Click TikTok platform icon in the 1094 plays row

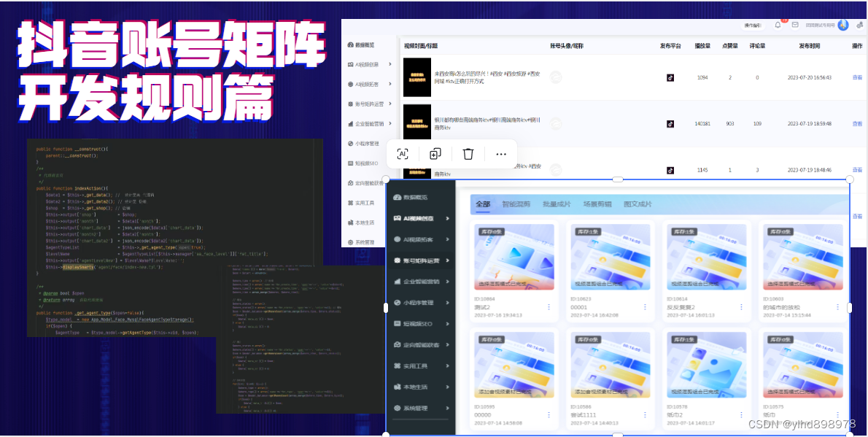click(670, 77)
